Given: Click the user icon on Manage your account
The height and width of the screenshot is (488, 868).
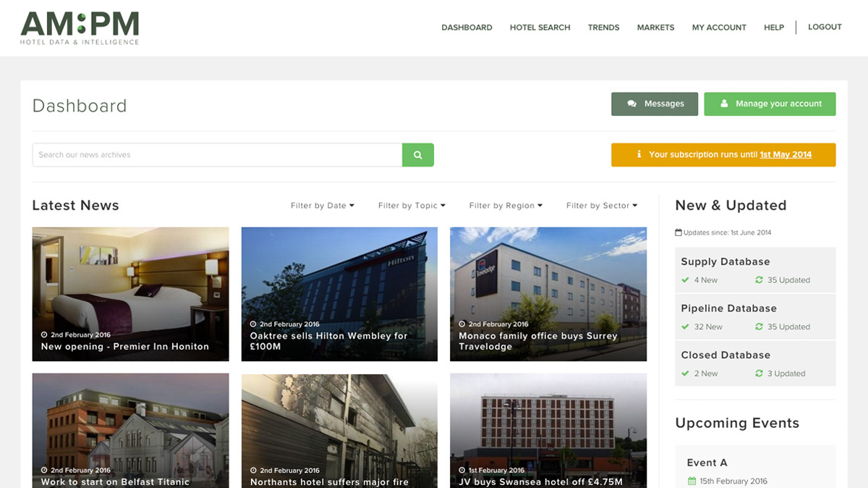Looking at the screenshot, I should (724, 104).
